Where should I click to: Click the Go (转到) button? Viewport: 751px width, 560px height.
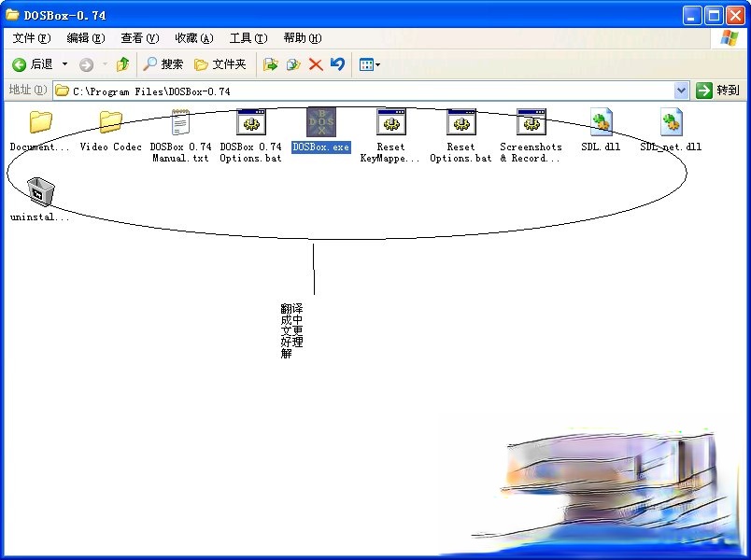click(x=717, y=90)
